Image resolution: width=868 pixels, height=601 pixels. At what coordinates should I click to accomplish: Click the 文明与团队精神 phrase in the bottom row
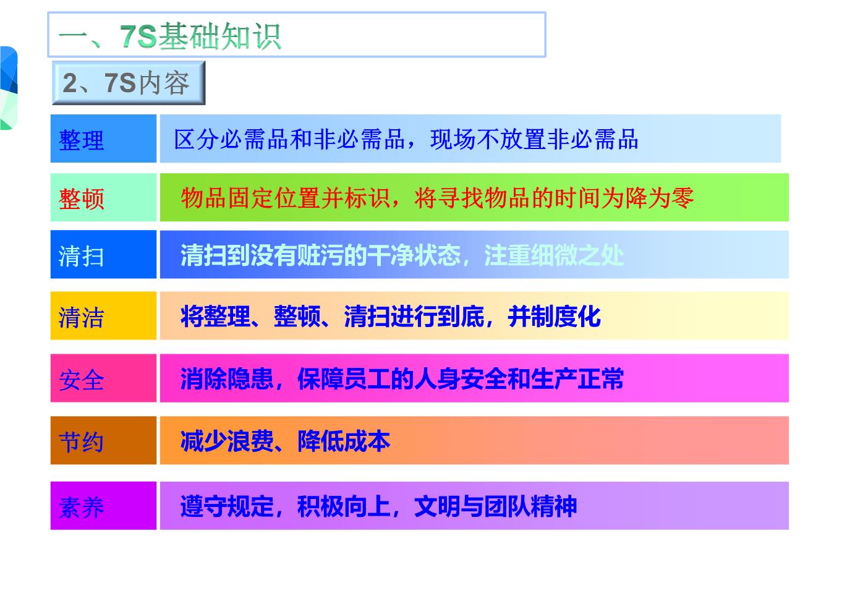point(495,506)
